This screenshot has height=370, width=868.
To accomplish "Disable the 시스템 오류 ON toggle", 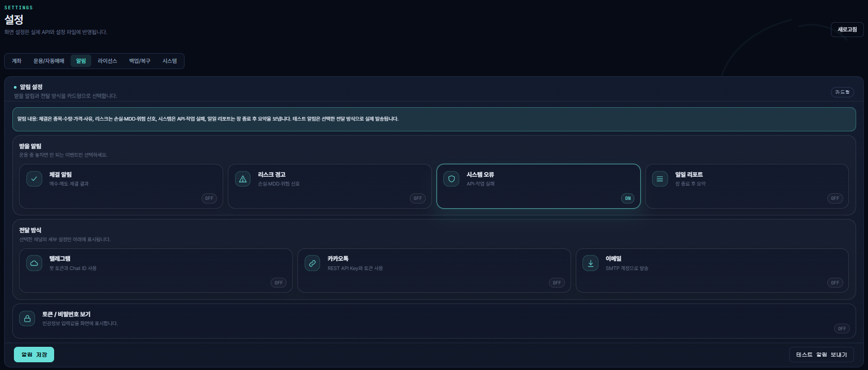I will coord(628,198).
